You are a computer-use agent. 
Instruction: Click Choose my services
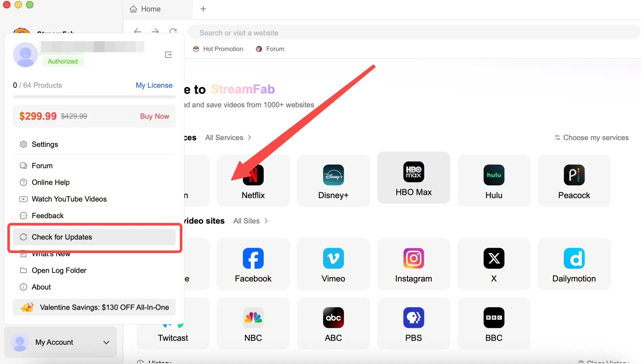pos(592,138)
